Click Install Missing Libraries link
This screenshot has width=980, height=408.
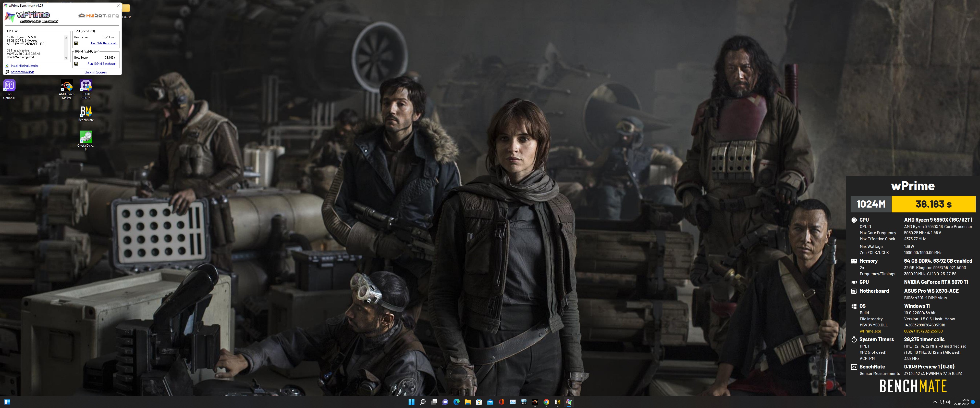tap(24, 66)
